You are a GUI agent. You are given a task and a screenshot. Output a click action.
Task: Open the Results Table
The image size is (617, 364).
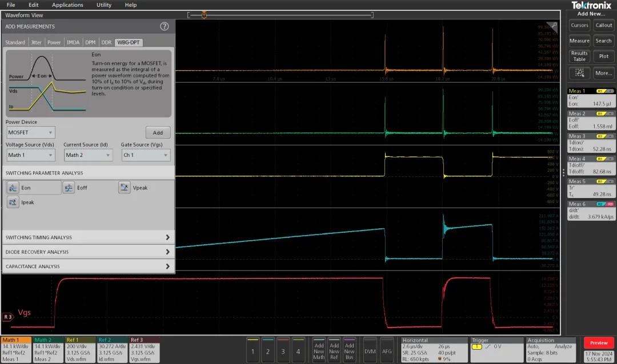coord(579,56)
